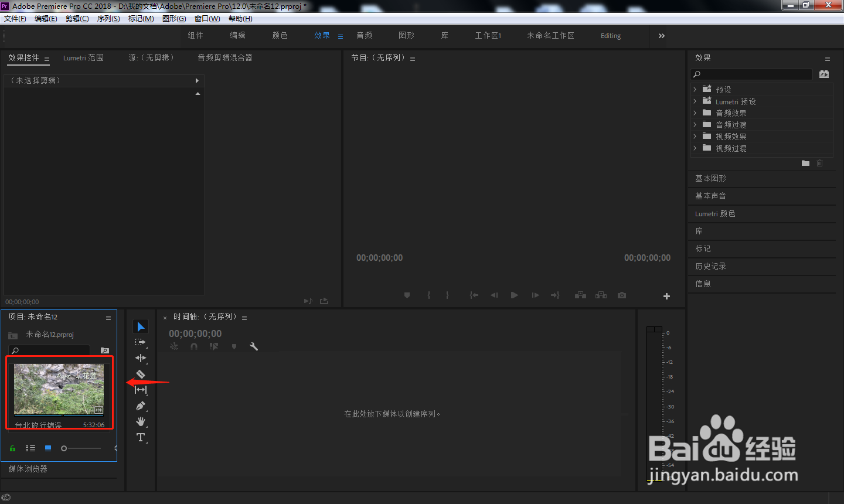Click Add Marker in Program monitor
Viewport: 844px width, 504px height.
pos(407,295)
